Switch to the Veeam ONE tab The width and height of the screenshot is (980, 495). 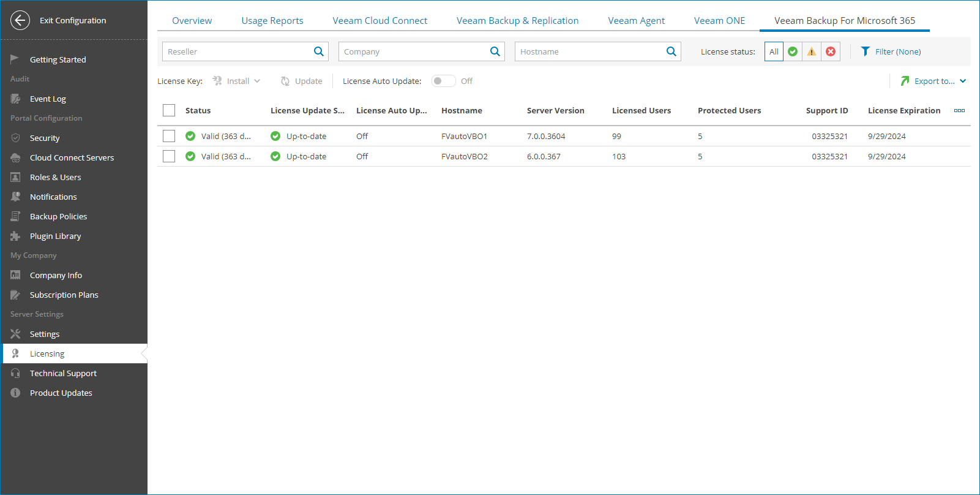pyautogui.click(x=719, y=21)
